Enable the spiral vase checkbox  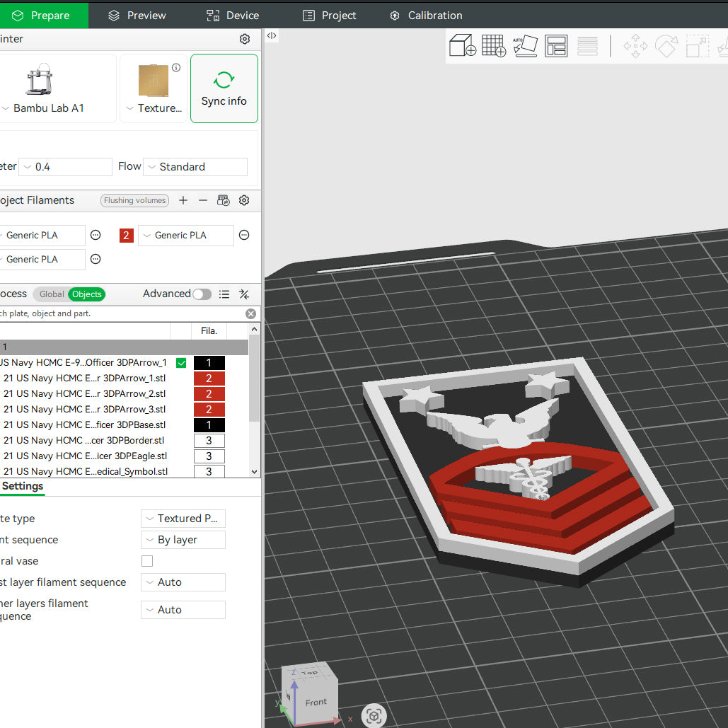[147, 561]
